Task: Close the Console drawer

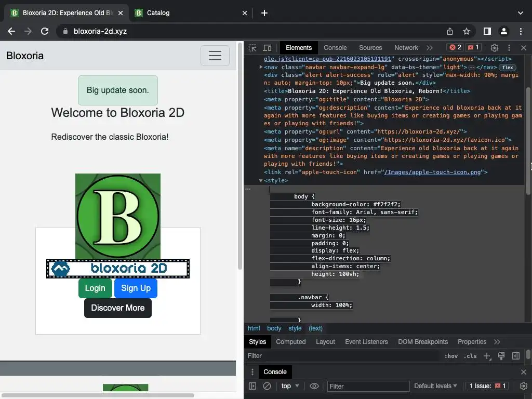Action: [524, 372]
